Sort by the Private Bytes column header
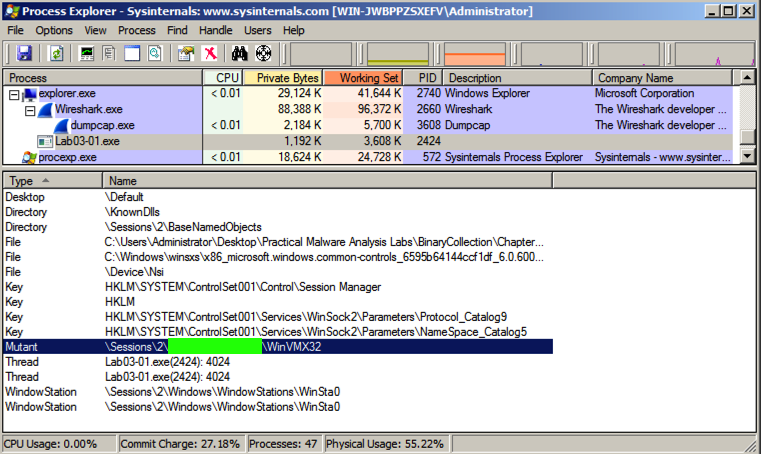 (282, 78)
